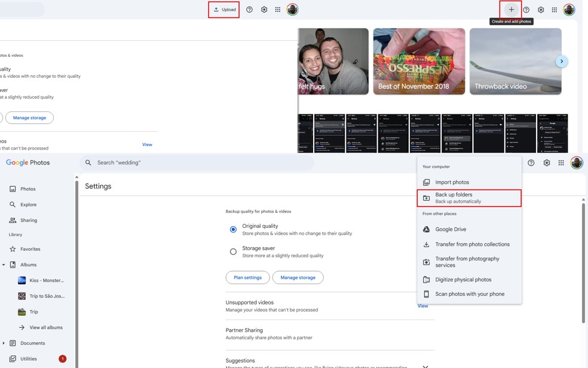Screen dimensions: 588x368
Task: Open help icon right of Upload button
Action: pyautogui.click(x=249, y=10)
